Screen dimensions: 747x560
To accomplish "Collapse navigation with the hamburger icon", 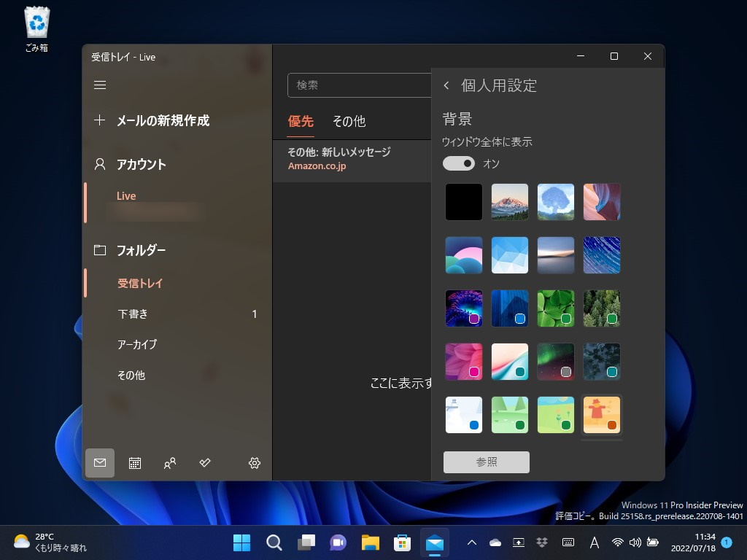I will click(x=100, y=85).
